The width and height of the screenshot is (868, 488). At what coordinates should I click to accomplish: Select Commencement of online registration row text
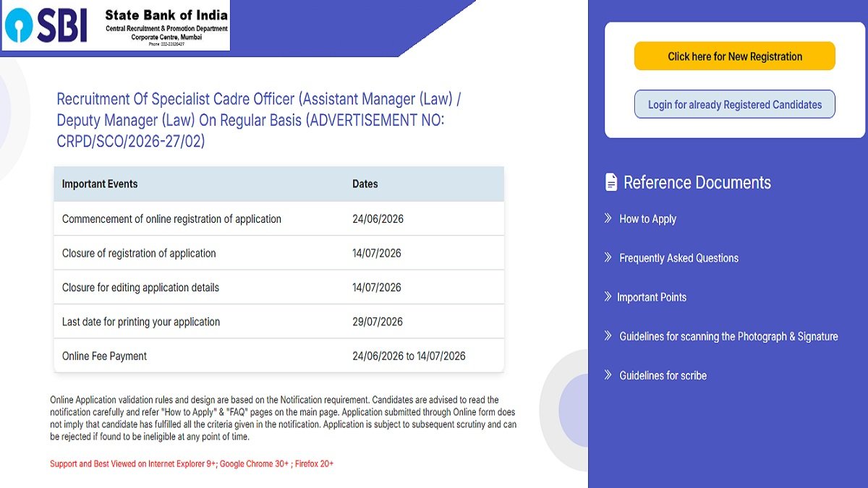pyautogui.click(x=171, y=219)
